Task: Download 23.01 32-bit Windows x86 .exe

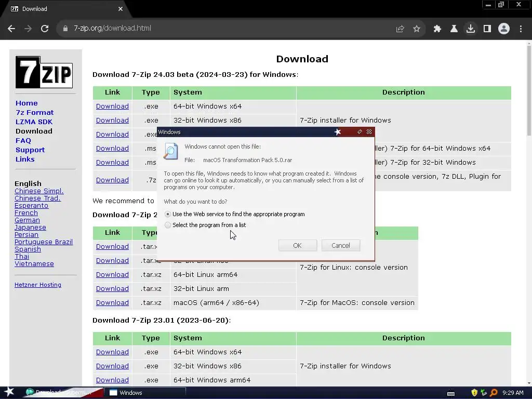Action: click(112, 366)
